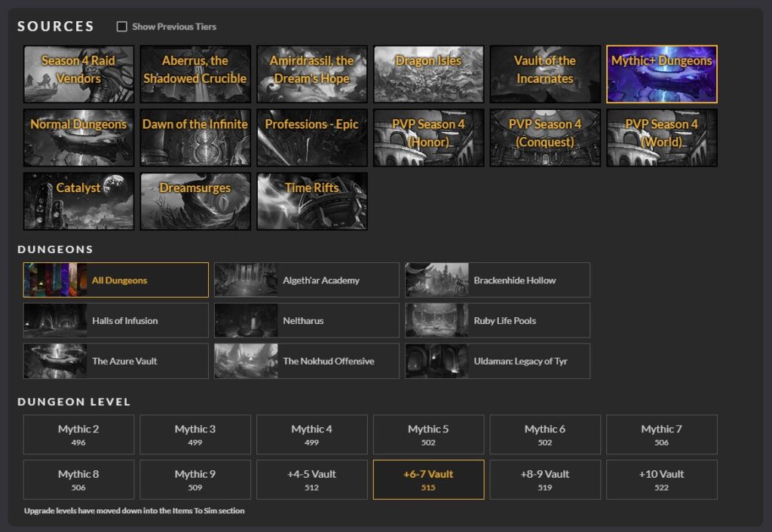Select All Dungeons option

(x=115, y=280)
